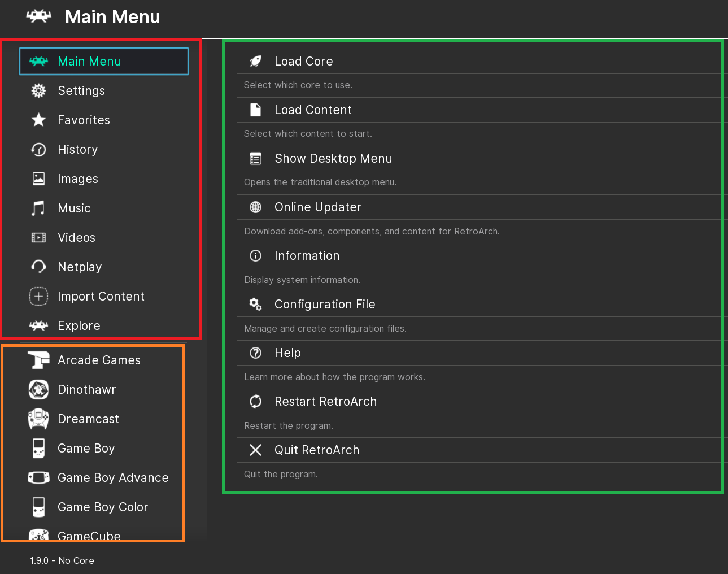Viewport: 728px width, 574px height.
Task: Open the Dreamcast playlist
Action: pyautogui.click(x=104, y=419)
